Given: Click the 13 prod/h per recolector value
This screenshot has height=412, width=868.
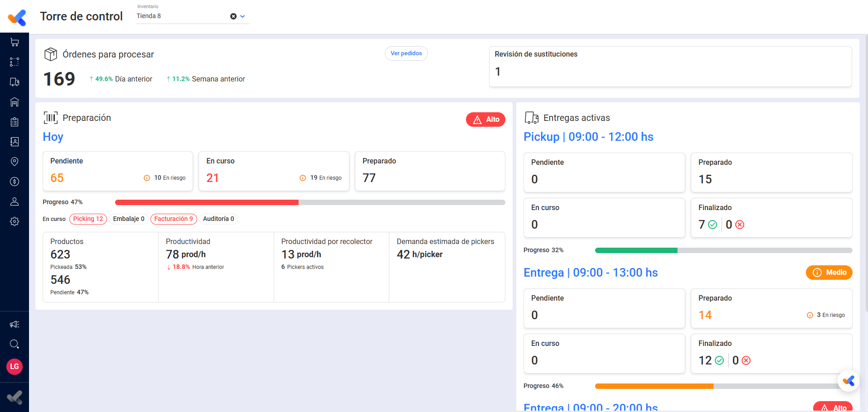Looking at the screenshot, I should pos(301,254).
